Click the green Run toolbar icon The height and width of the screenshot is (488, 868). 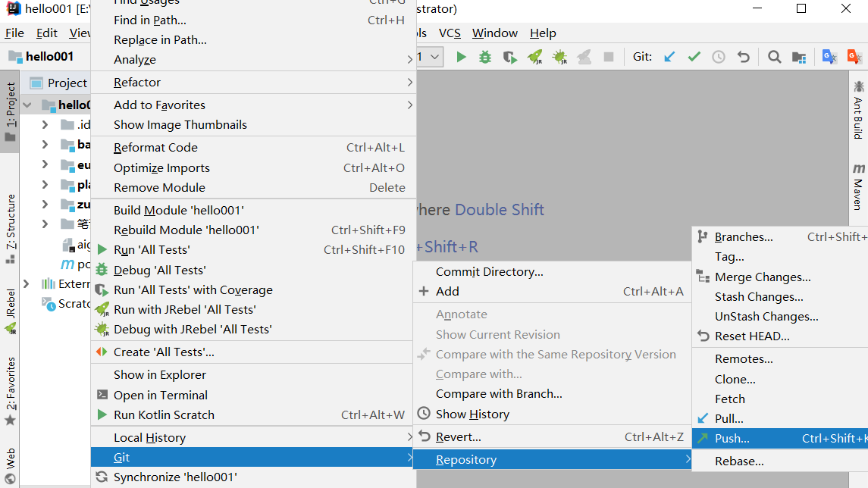tap(461, 57)
